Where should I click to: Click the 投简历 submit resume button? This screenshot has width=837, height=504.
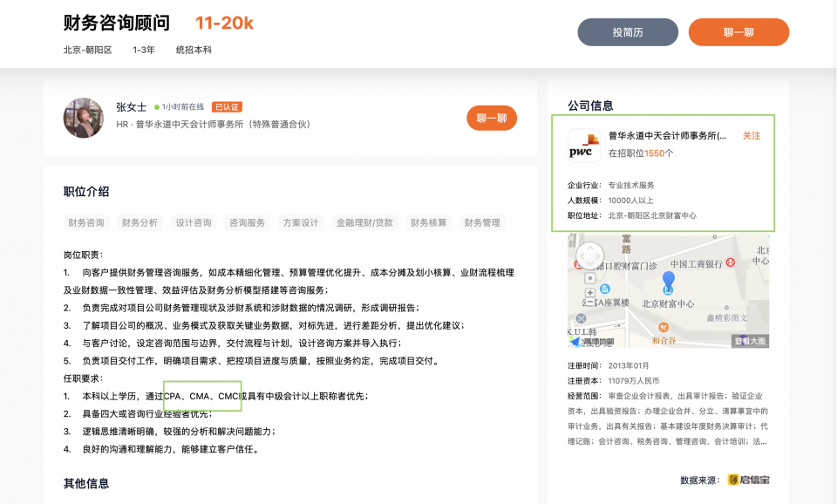(x=628, y=32)
